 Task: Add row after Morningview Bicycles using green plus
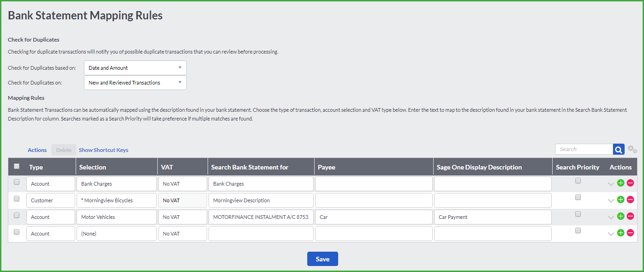(x=620, y=199)
